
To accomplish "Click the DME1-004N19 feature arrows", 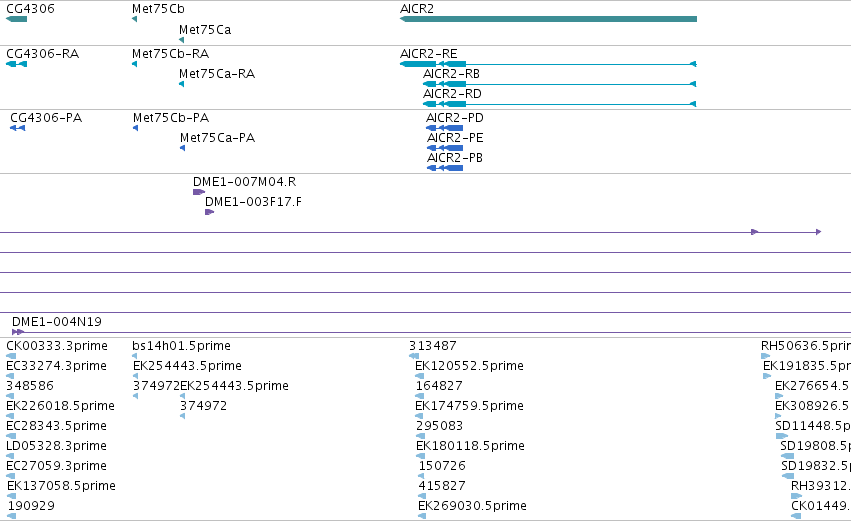I will (x=18, y=332).
